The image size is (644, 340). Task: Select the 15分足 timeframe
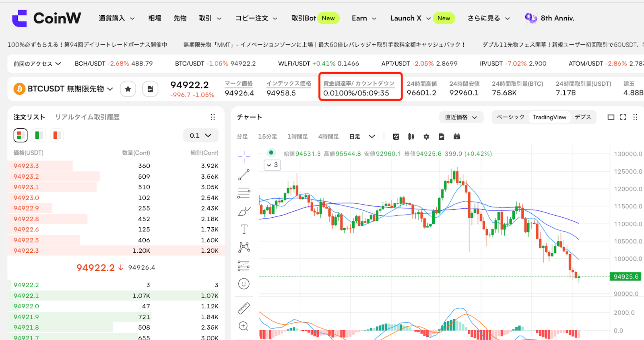[x=268, y=137]
